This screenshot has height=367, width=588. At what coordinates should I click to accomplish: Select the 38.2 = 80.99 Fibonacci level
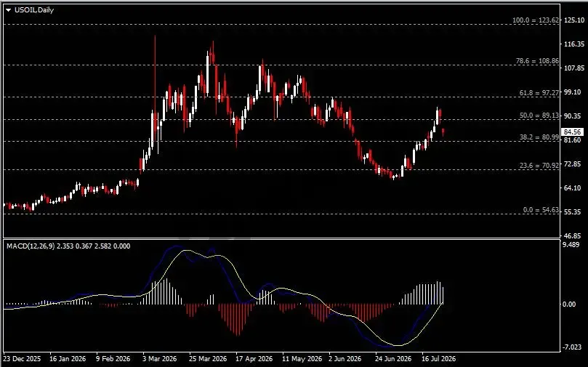click(x=539, y=137)
